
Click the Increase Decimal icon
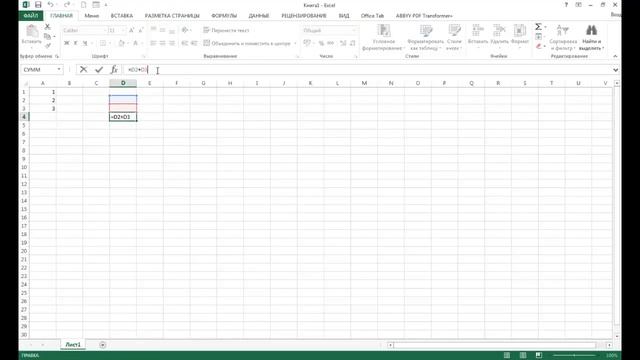pyautogui.click(x=343, y=43)
